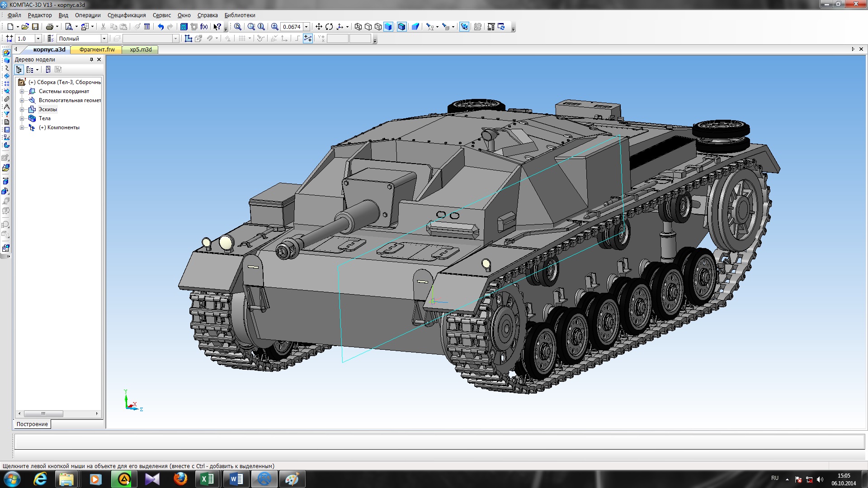Click the Measurements compass icon in sidebar

(x=7, y=107)
